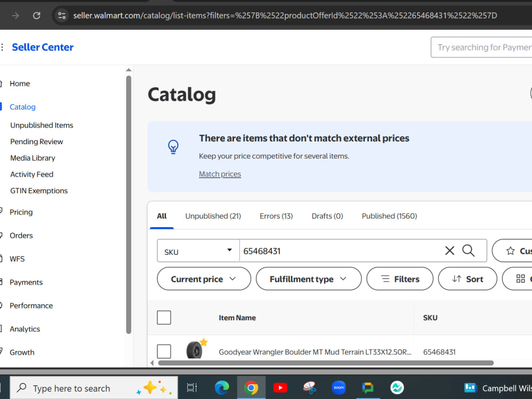532x399 pixels.
Task: Click the browser reload icon
Action: tap(37, 15)
